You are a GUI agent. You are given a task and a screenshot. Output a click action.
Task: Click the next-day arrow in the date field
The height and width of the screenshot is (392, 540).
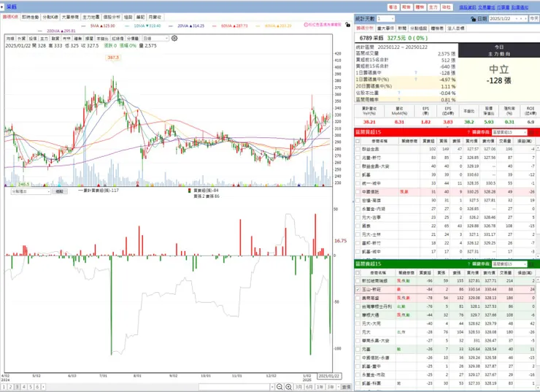pos(525,18)
